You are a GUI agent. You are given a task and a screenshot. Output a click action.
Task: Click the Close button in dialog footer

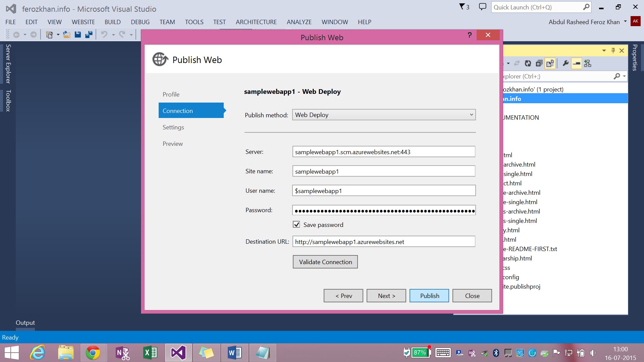coord(472,296)
